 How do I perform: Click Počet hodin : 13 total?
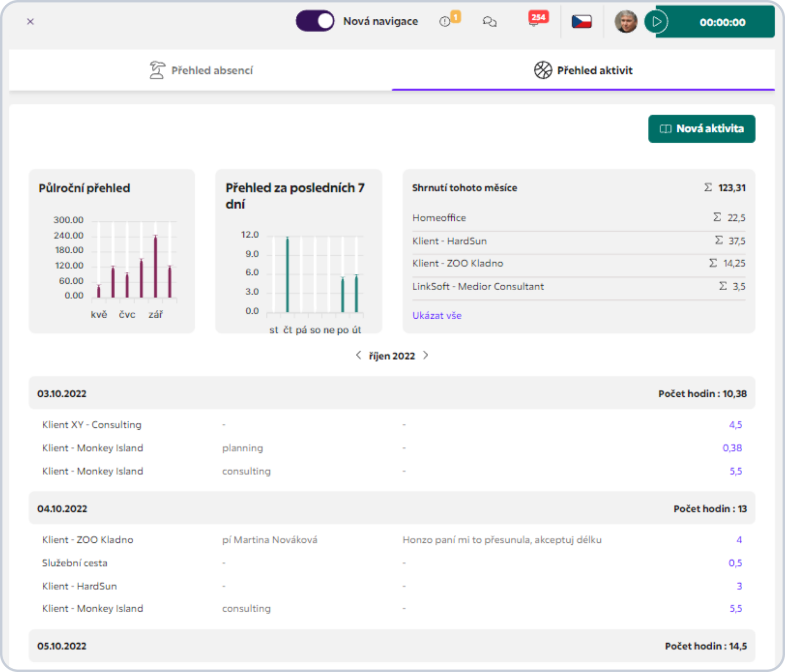[x=710, y=509]
